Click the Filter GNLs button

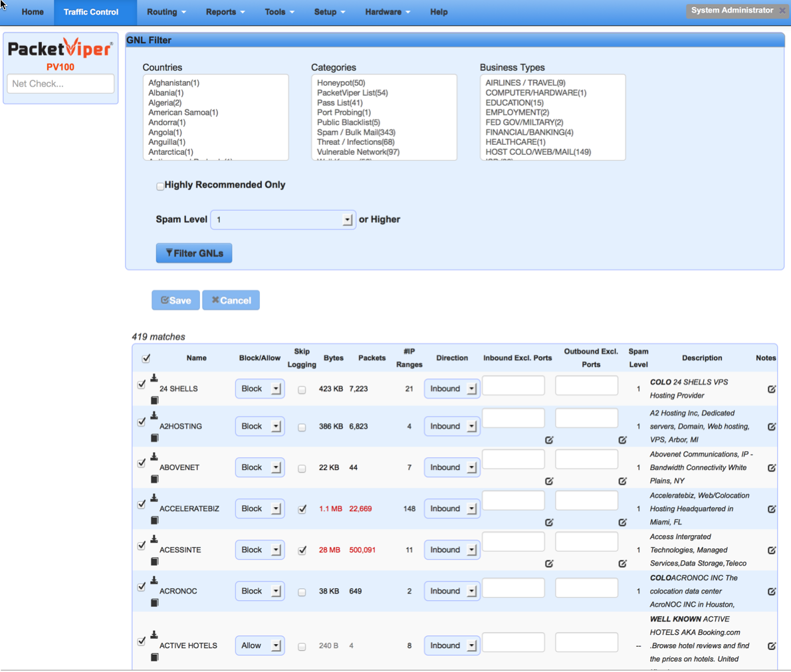click(x=194, y=253)
